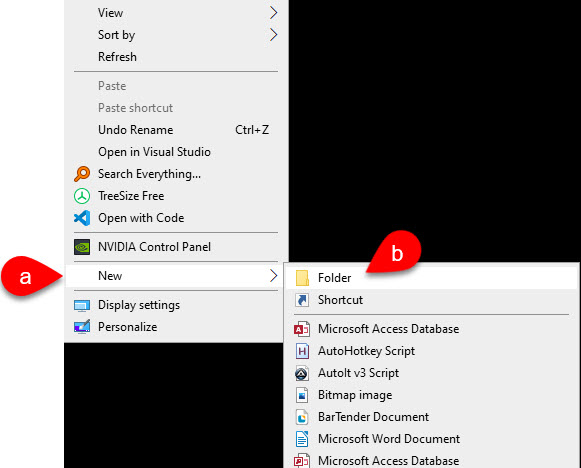581x468 pixels.
Task: Choose Undo Rename
Action: [176, 130]
